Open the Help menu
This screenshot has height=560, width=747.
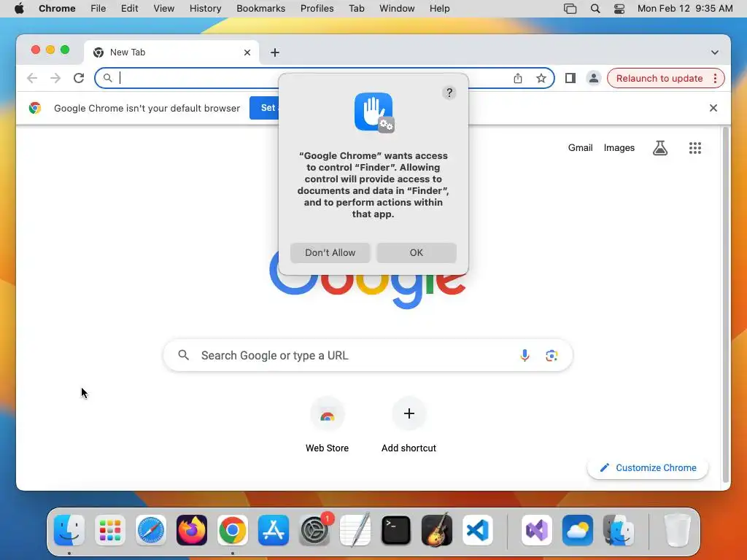click(439, 9)
